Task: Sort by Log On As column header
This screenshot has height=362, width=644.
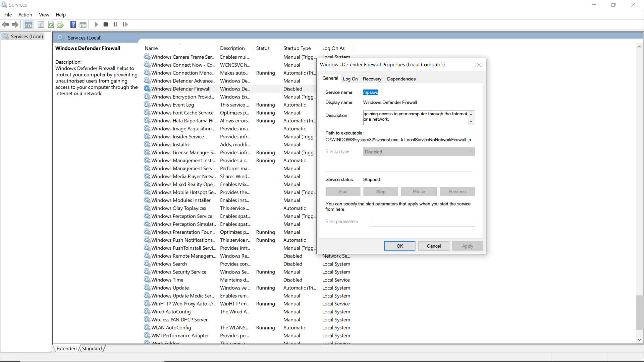Action: click(x=337, y=48)
